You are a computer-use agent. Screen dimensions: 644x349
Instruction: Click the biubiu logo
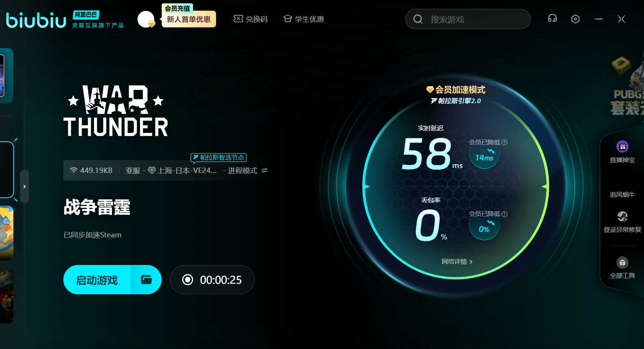[x=36, y=20]
